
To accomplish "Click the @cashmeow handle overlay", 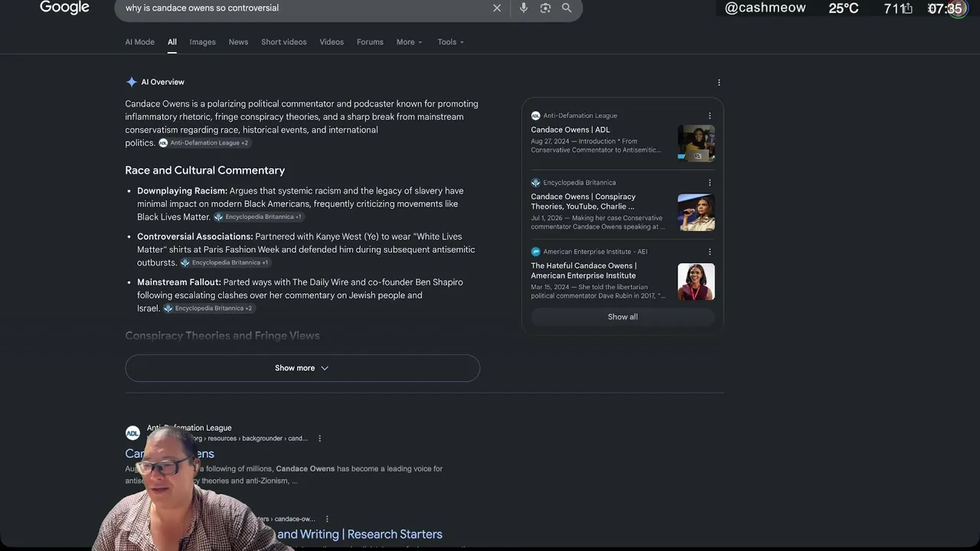I will pos(765,8).
